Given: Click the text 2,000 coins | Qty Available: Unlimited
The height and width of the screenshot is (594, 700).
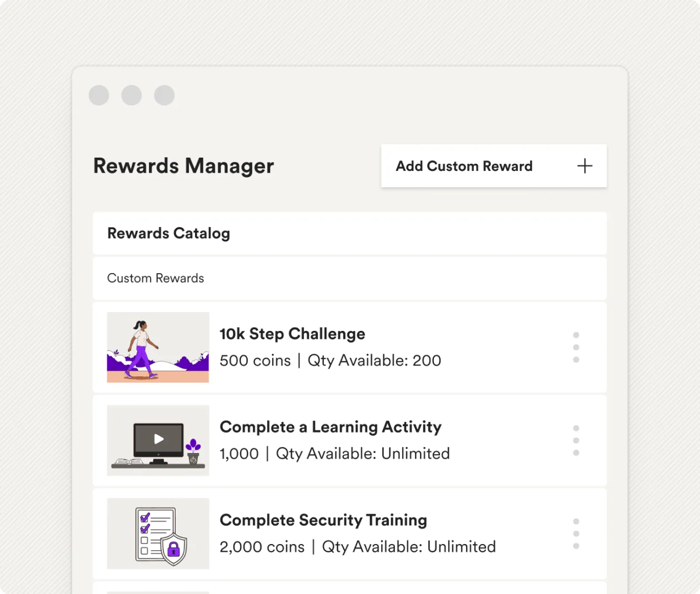Looking at the screenshot, I should [x=358, y=547].
